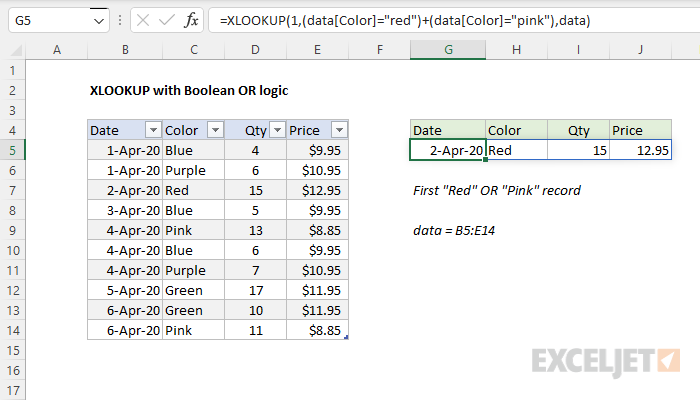Click the title 'XLOOKUP with Boolean OR logic'
This screenshot has width=700, height=400.
click(189, 91)
